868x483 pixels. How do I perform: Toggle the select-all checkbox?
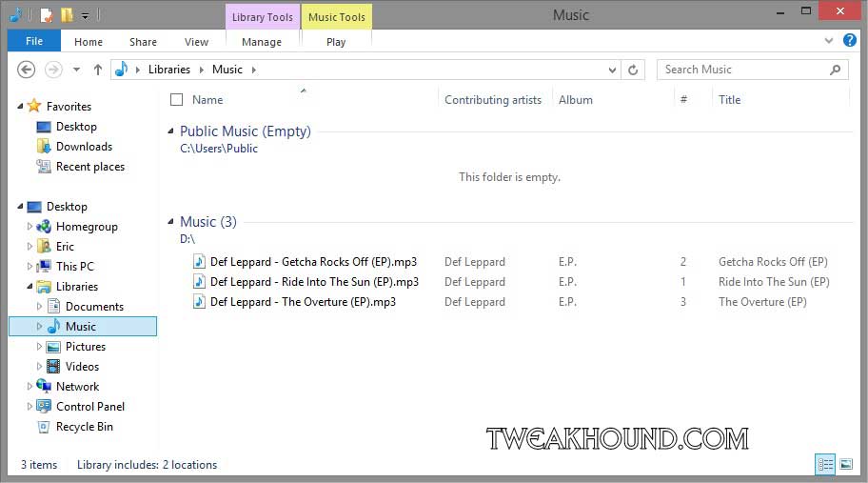(177, 100)
